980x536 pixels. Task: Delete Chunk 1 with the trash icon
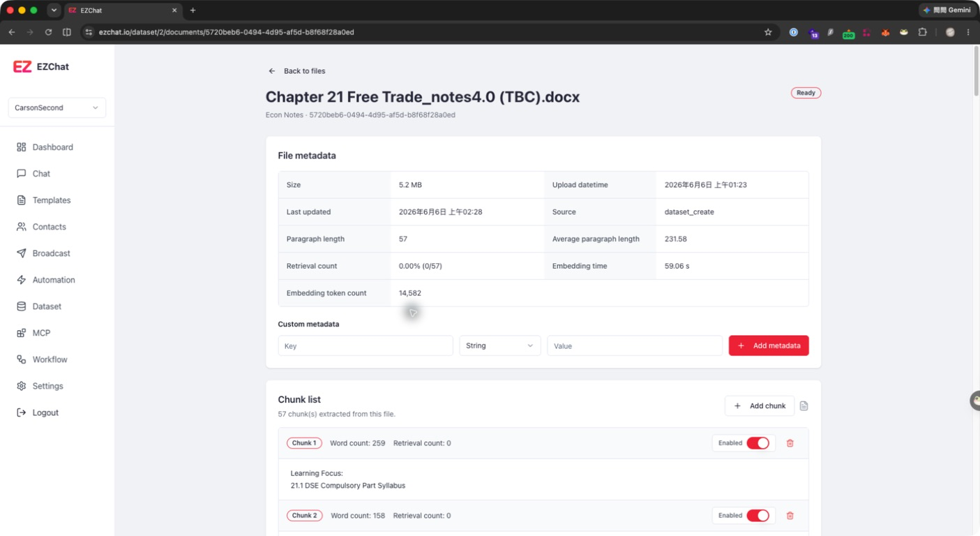pos(790,443)
